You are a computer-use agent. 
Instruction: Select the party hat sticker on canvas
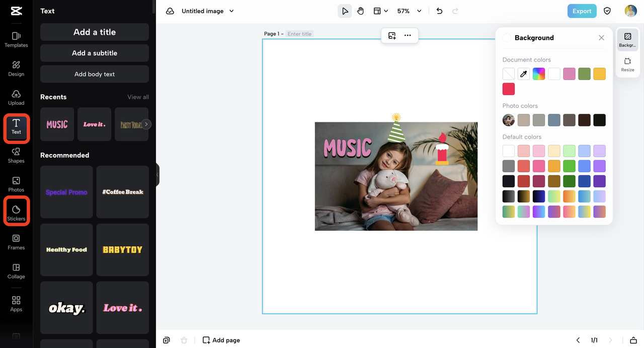click(396, 128)
